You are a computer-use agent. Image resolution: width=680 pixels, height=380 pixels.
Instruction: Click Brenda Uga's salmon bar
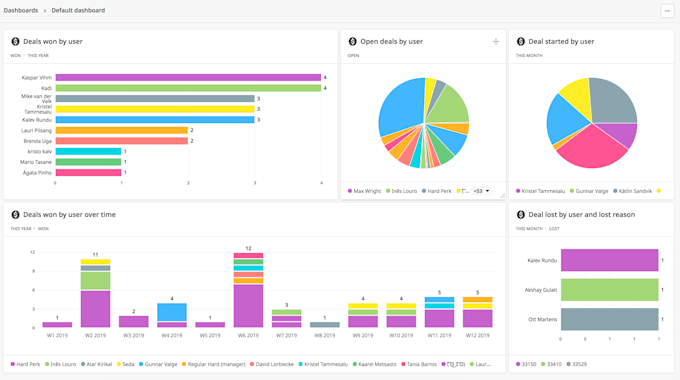pyautogui.click(x=122, y=141)
